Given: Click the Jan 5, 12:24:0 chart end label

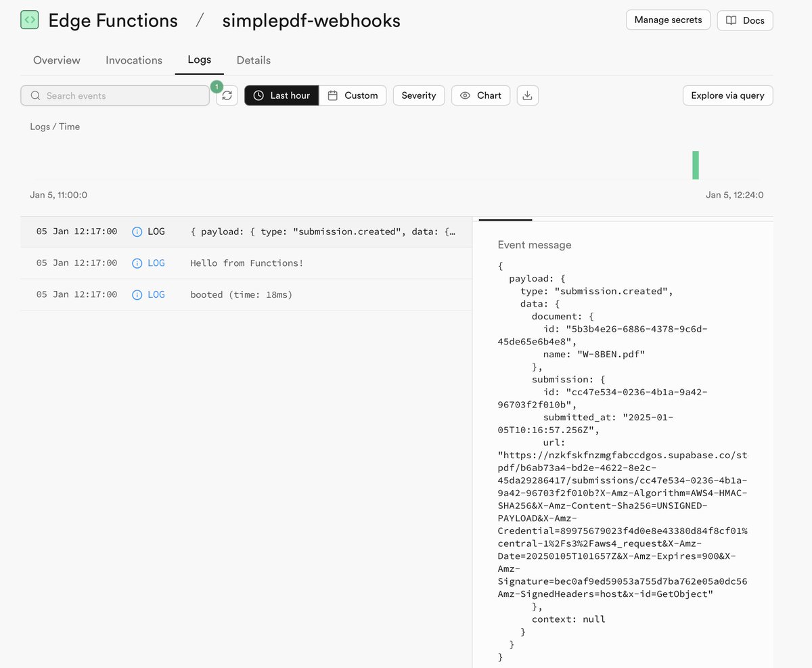Looking at the screenshot, I should pos(734,195).
